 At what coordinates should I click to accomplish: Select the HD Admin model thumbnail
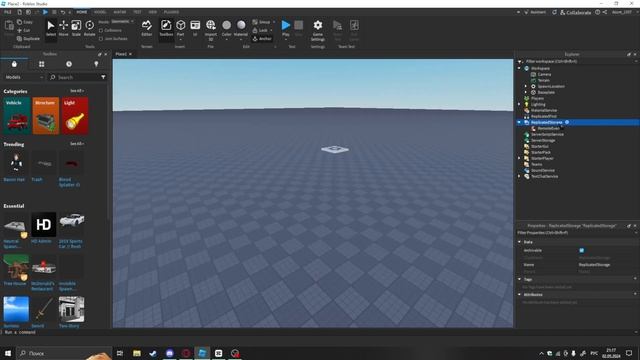tap(44, 224)
